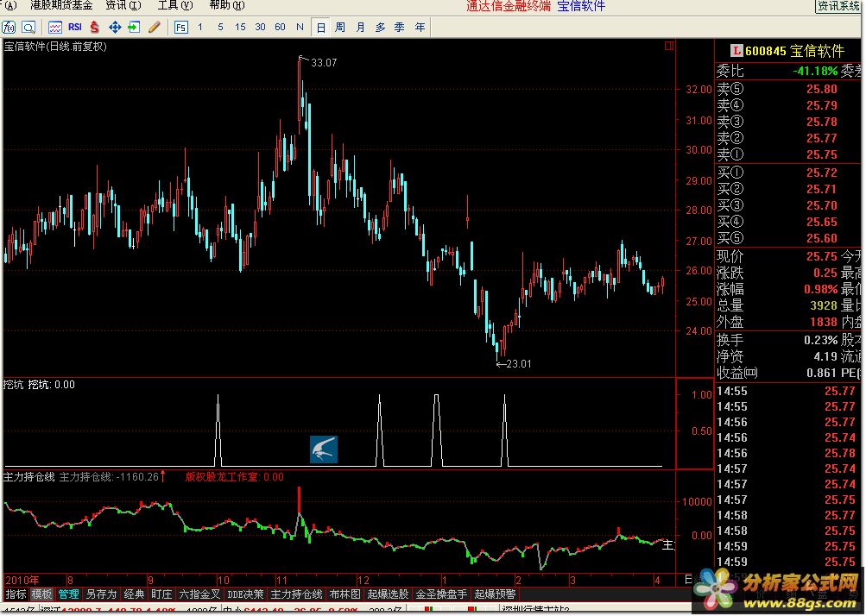Click the 涨幅 value 0.98%
Image resolution: width=866 pixels, height=616 pixels.
(x=821, y=289)
